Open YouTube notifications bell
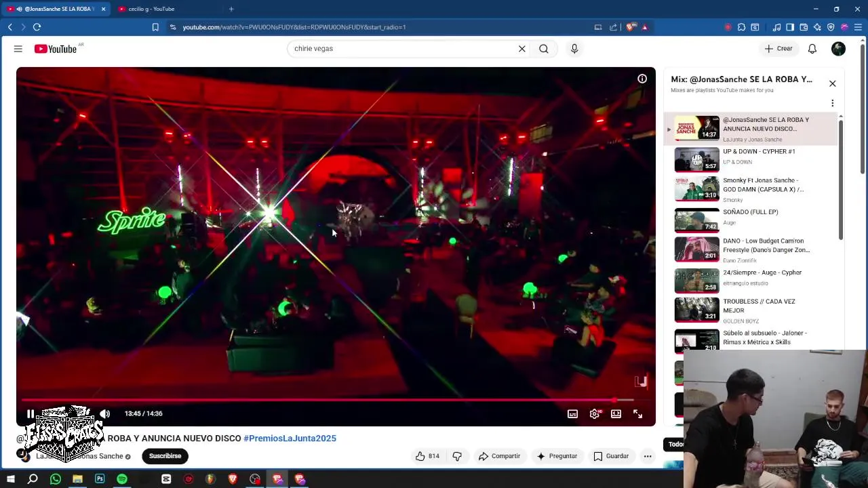The height and width of the screenshot is (488, 868). coord(812,49)
